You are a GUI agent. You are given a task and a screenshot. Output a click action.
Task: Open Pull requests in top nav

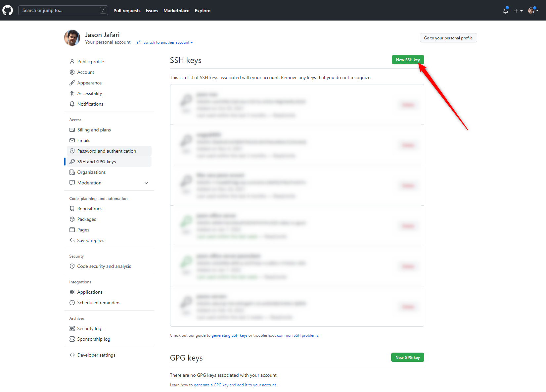(127, 11)
